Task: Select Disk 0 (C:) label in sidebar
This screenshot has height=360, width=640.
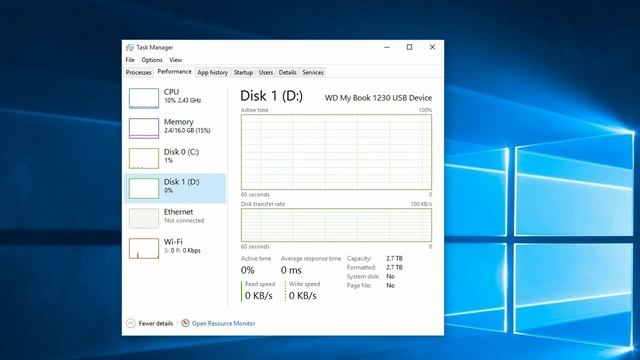Action: (x=181, y=152)
